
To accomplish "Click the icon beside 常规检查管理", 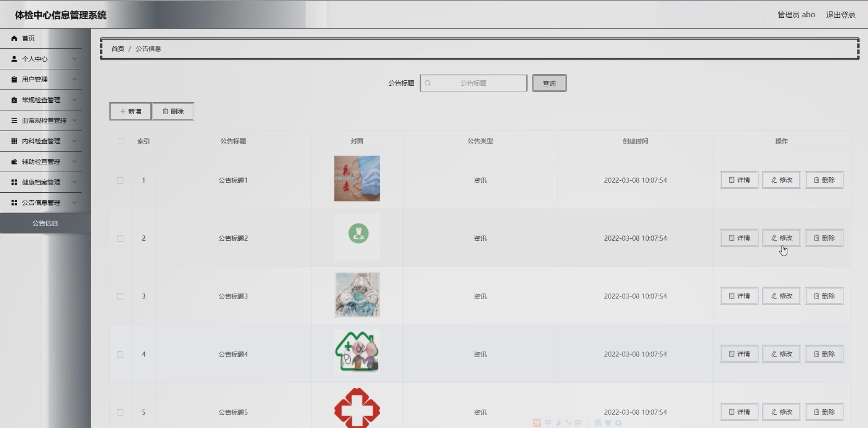I will pos(14,100).
